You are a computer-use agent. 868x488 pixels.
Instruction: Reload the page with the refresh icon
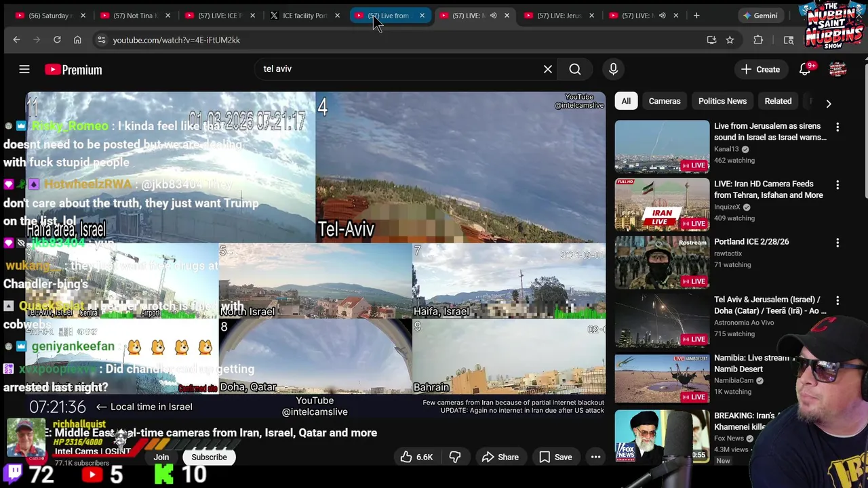[x=57, y=40]
